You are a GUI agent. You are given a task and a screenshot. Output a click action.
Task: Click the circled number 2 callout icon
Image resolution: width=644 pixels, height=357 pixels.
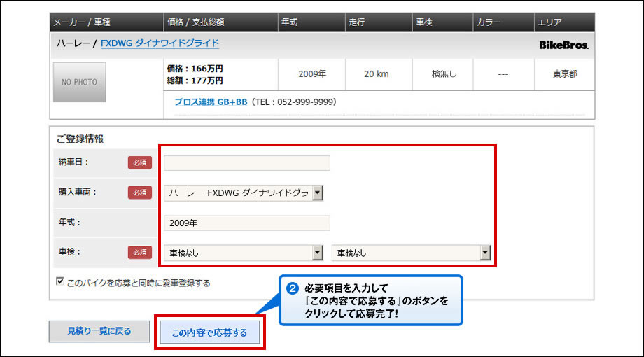tap(293, 288)
